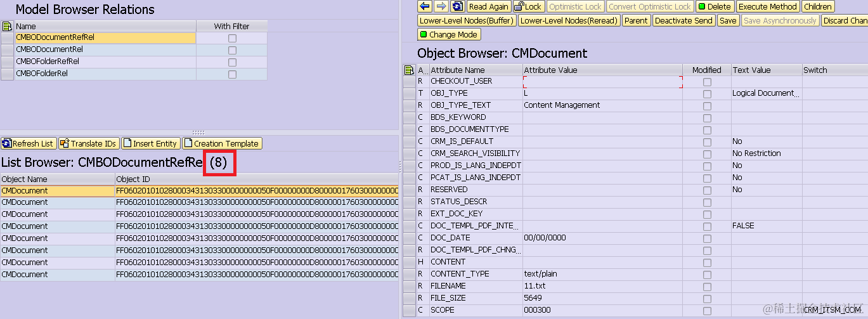Click the Optimistic Lock button
The height and width of the screenshot is (319, 868).
574,6
